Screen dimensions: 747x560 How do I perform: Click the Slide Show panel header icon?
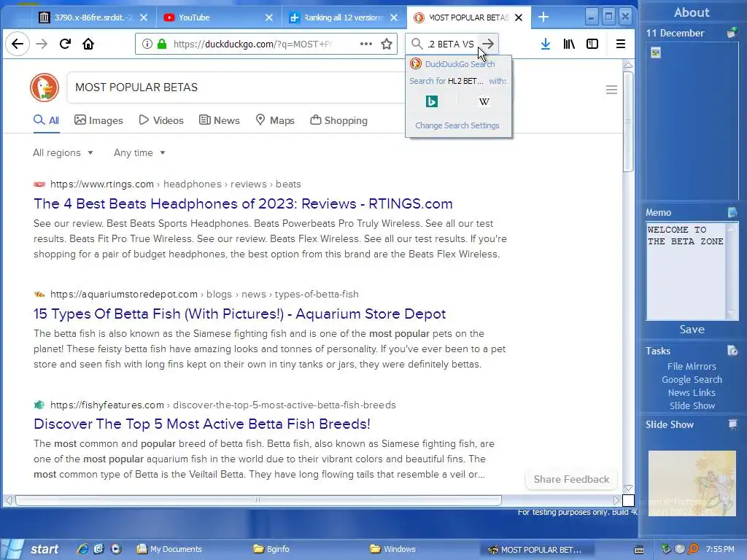(732, 424)
